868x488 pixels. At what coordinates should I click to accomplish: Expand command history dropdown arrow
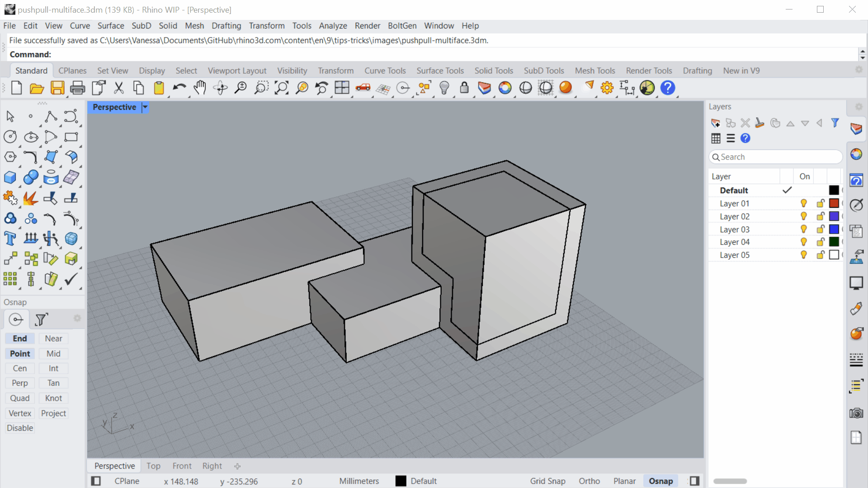point(862,58)
